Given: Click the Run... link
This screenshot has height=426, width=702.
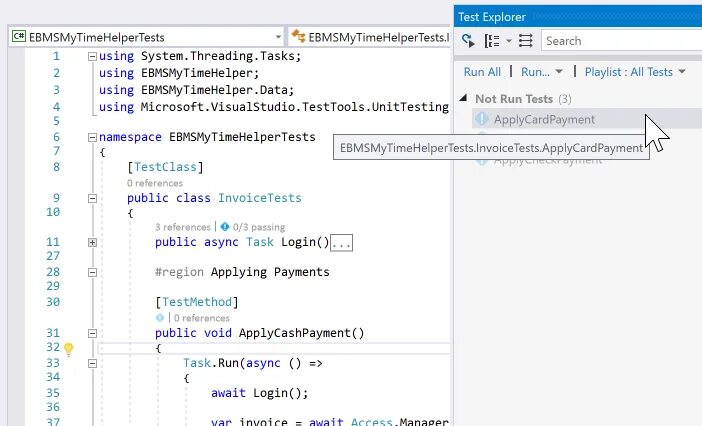Looking at the screenshot, I should [x=535, y=72].
